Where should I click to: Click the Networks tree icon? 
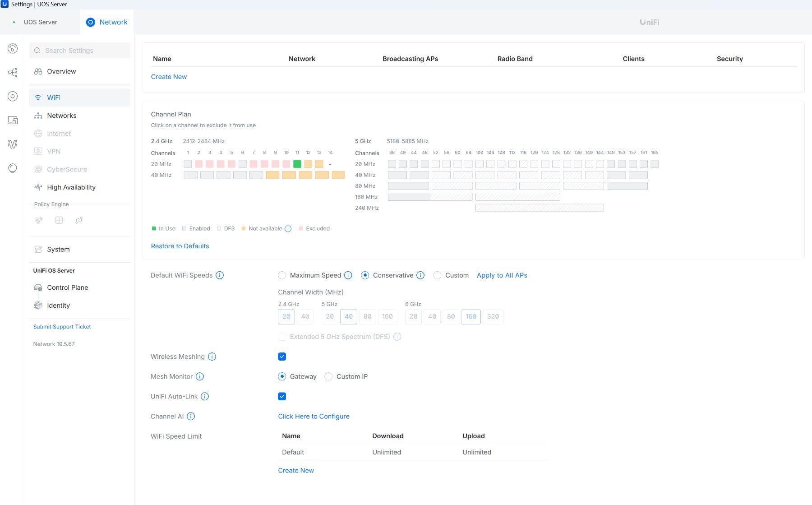tap(38, 116)
